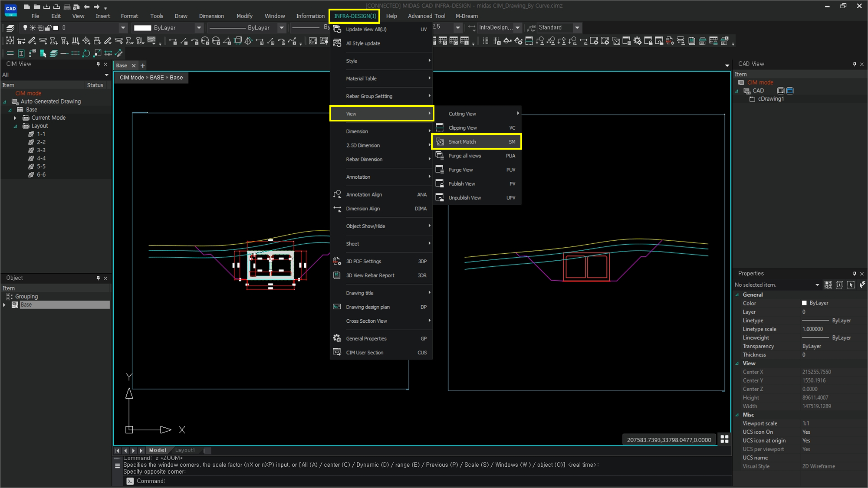Click the Publish View icon
Image resolution: width=868 pixels, height=488 pixels.
[440, 183]
